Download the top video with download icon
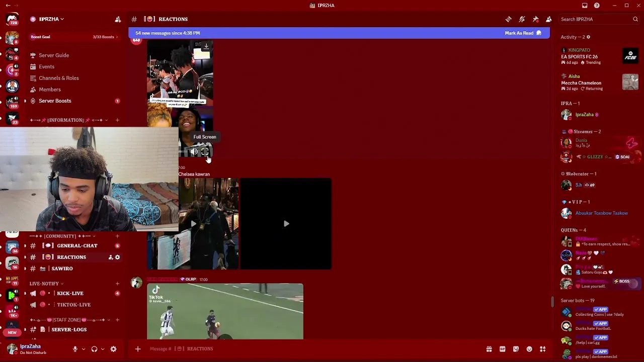 tap(206, 46)
